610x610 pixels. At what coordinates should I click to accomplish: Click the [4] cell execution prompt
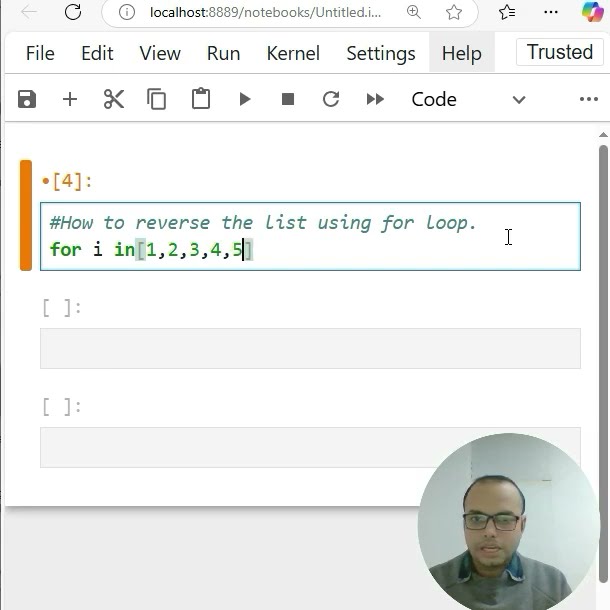coord(67,181)
